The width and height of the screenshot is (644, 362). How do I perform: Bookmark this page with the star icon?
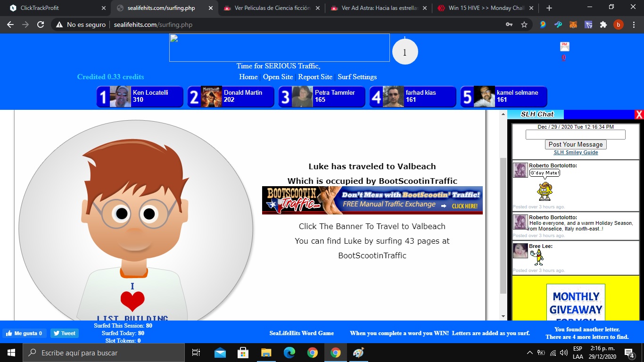(x=524, y=25)
